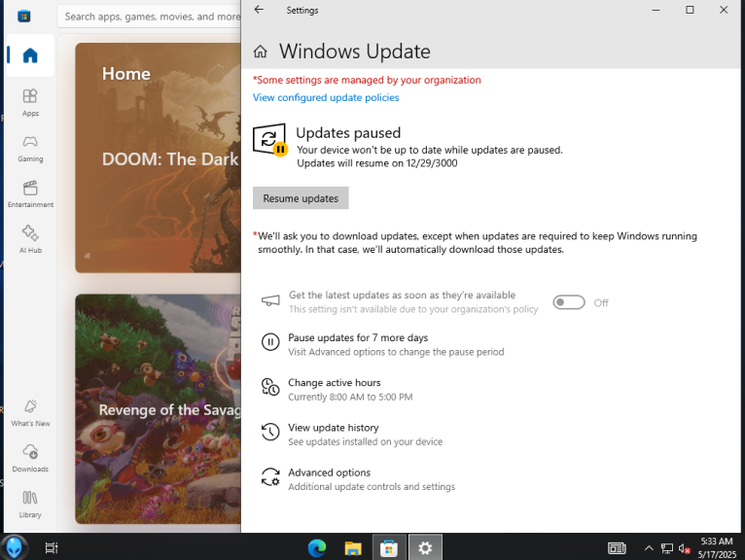Click the Advanced options gear-sync icon

270,477
